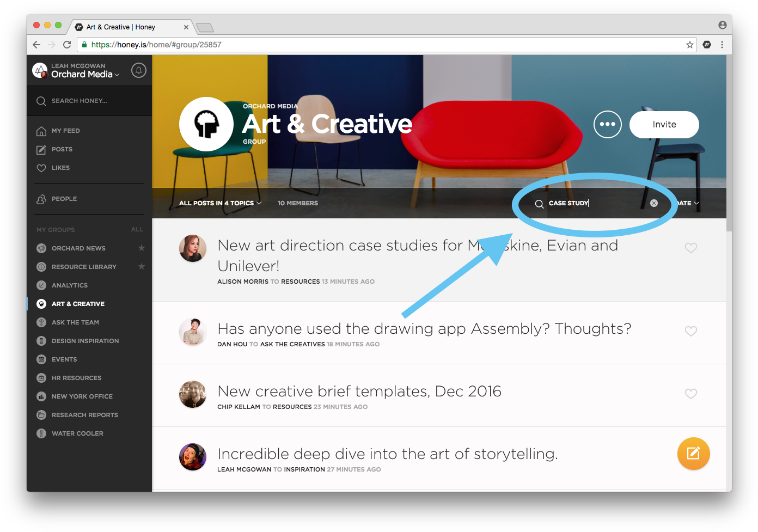Reload the page with the browser refresh icon

(x=67, y=45)
